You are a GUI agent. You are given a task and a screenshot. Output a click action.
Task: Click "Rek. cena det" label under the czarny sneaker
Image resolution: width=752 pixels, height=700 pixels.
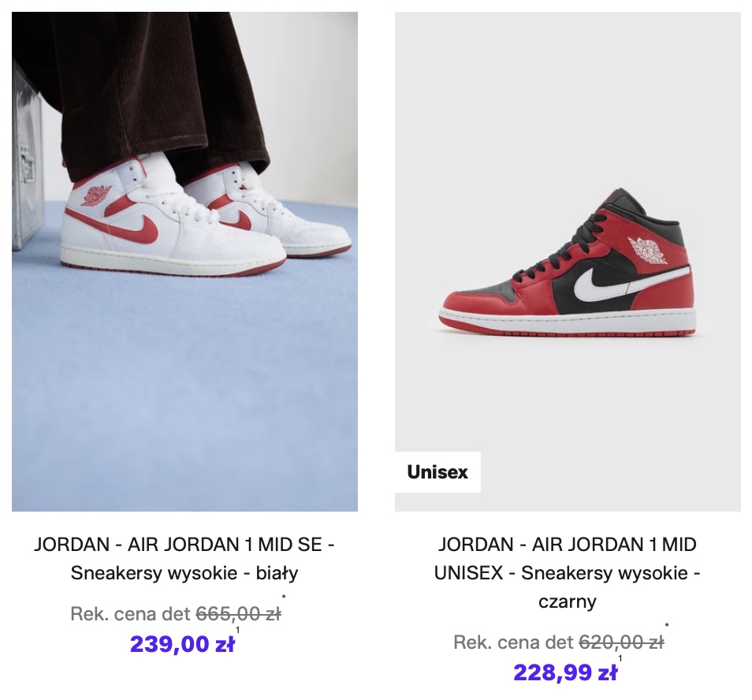click(513, 642)
